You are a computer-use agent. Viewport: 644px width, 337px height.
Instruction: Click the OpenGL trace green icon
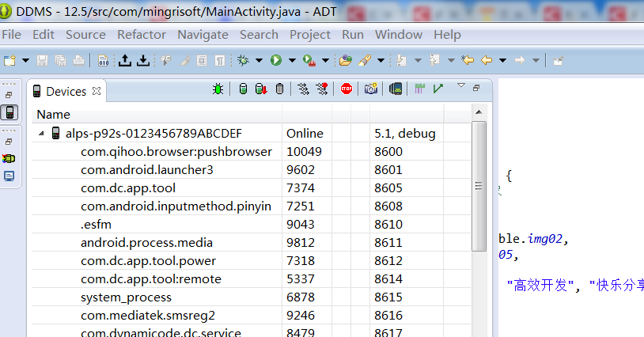(x=438, y=89)
